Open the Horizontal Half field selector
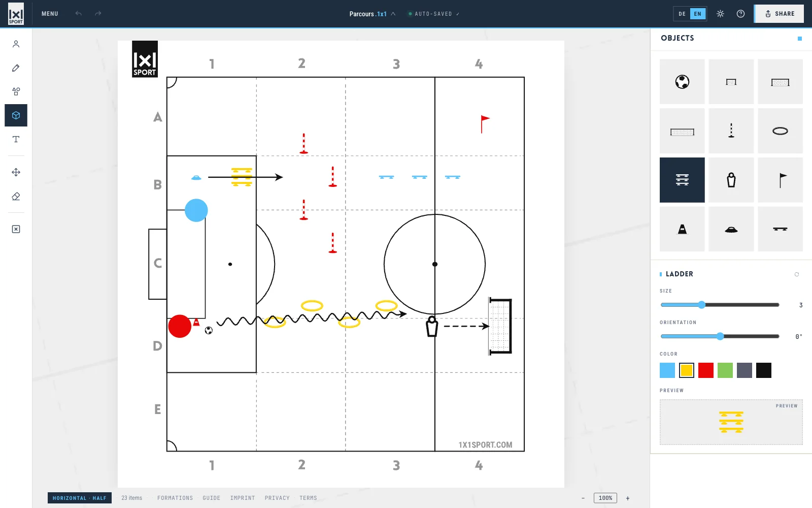 pos(80,498)
